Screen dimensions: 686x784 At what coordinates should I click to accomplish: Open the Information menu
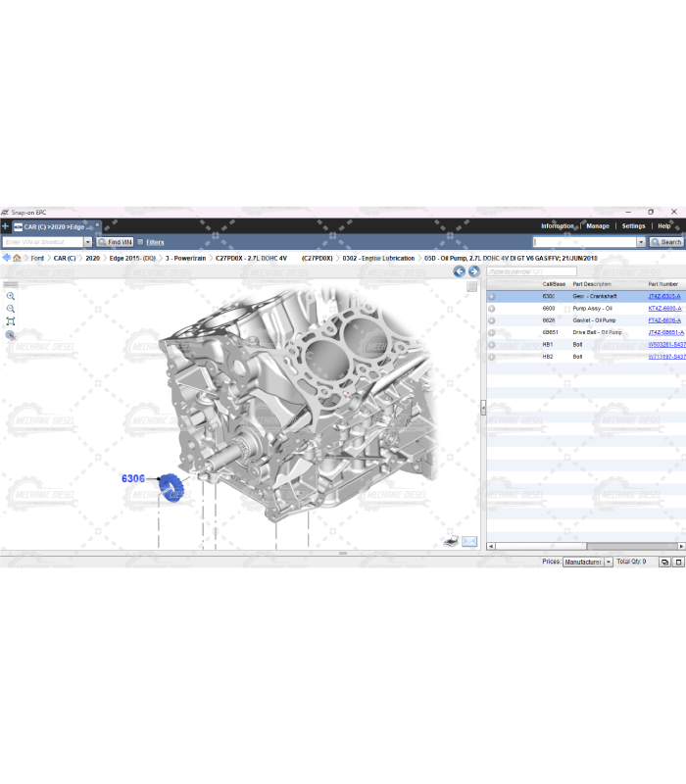tap(558, 226)
